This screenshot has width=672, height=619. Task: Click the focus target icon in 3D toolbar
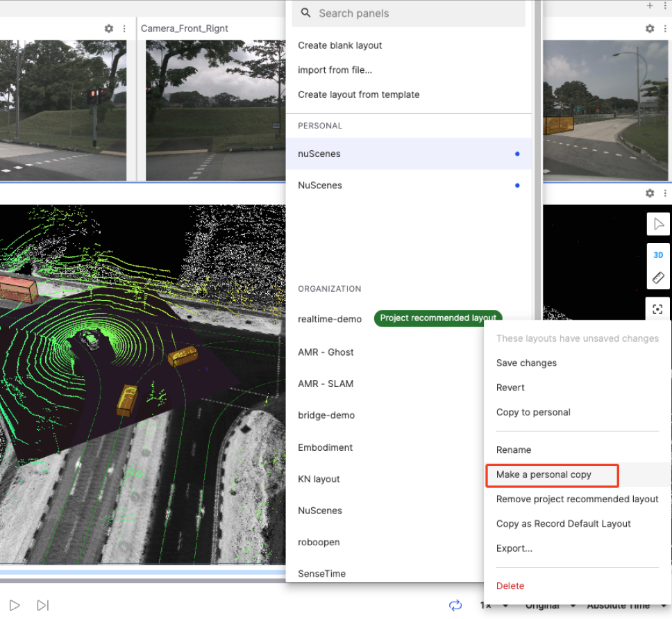tap(657, 309)
